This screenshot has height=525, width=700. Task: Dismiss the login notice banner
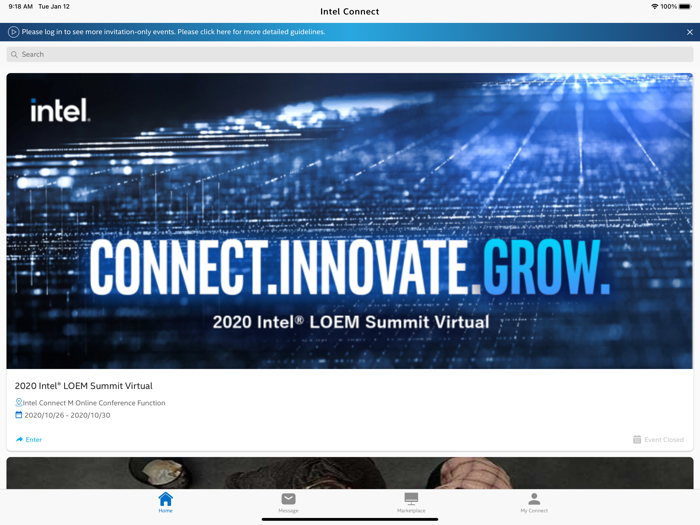(690, 32)
